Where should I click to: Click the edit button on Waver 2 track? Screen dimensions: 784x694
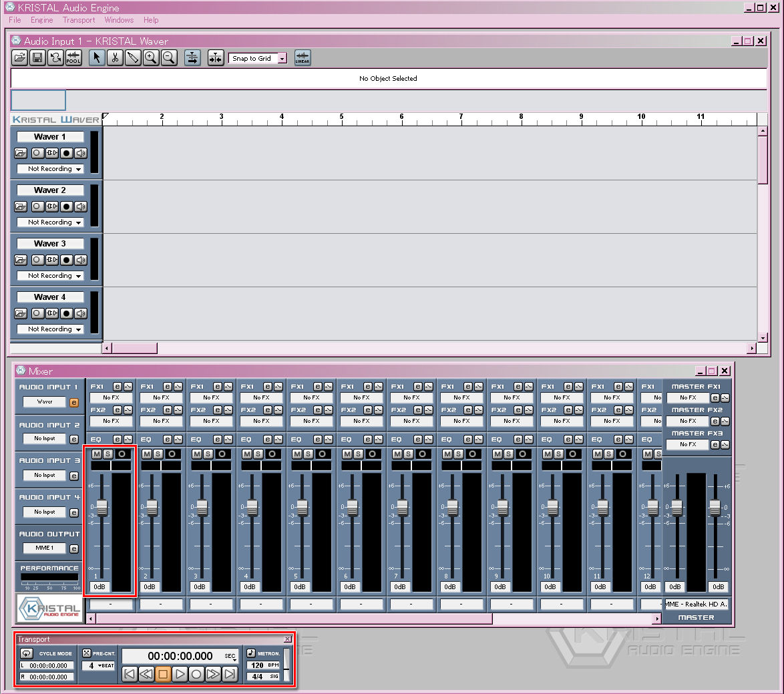[x=52, y=206]
